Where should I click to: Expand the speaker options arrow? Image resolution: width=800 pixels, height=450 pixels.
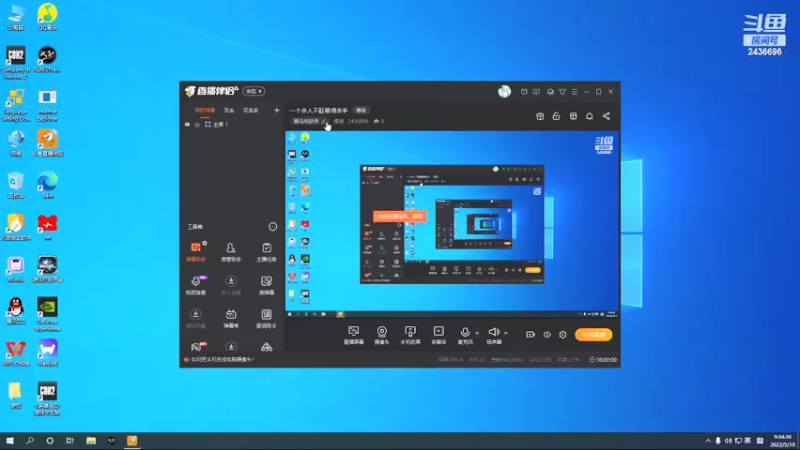[x=506, y=333]
